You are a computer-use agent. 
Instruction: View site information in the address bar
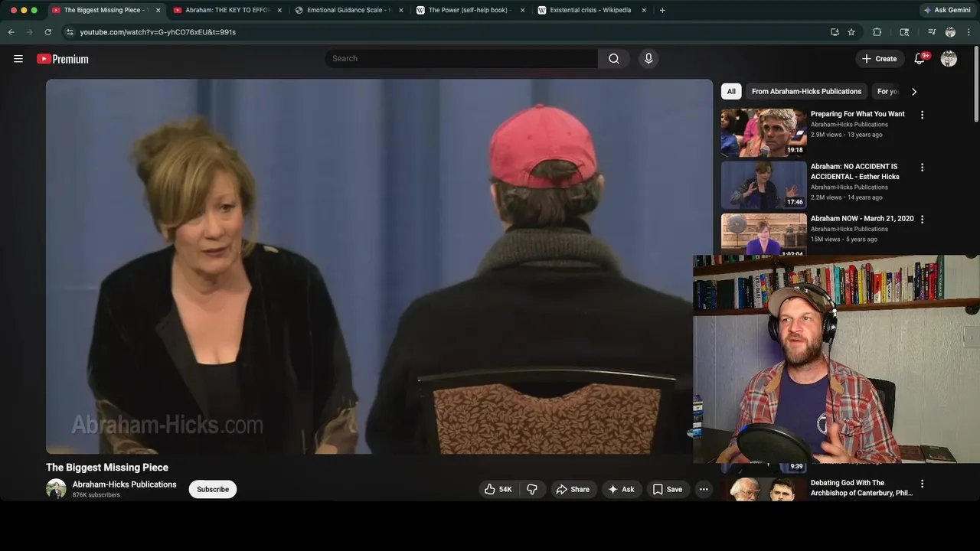[70, 32]
